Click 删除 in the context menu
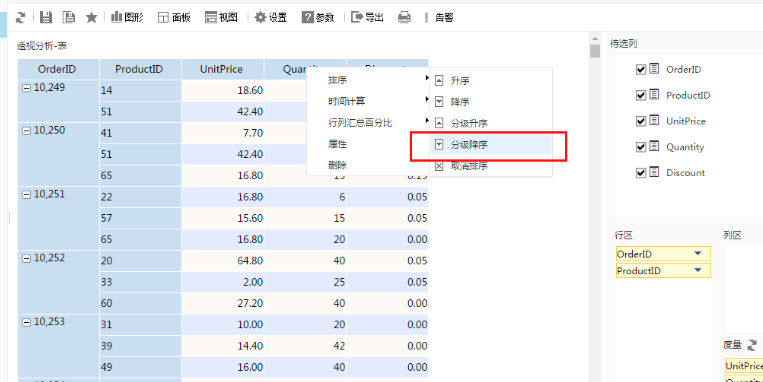763x382 pixels. pos(337,165)
